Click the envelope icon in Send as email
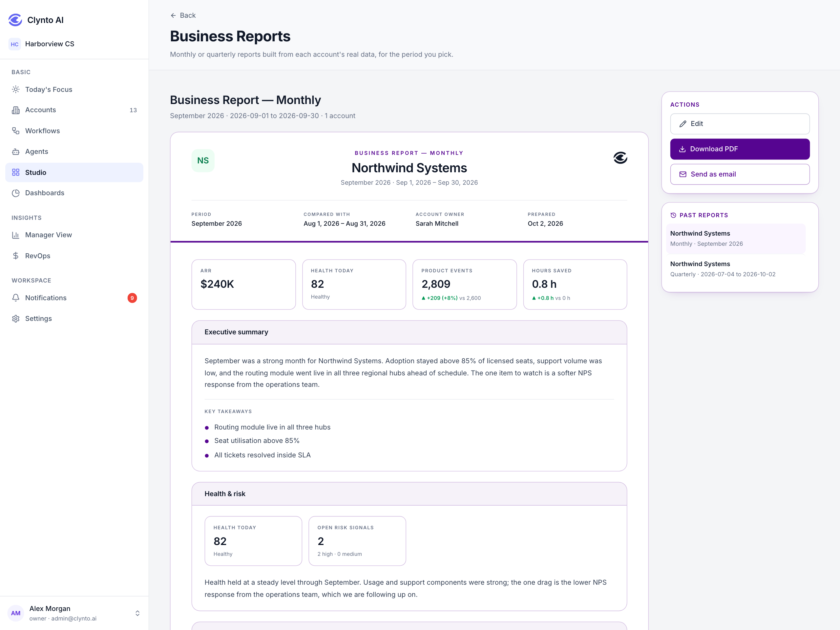Screen dimensions: 840x630 (683, 174)
